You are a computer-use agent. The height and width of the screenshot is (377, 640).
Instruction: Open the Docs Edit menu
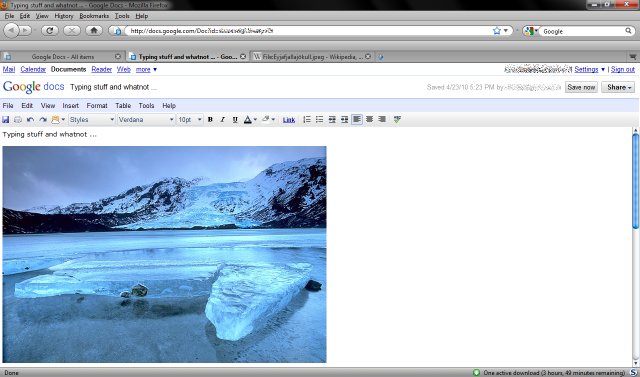click(27, 106)
